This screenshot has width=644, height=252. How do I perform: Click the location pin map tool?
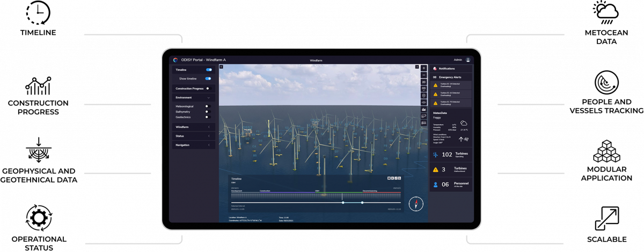point(423,96)
